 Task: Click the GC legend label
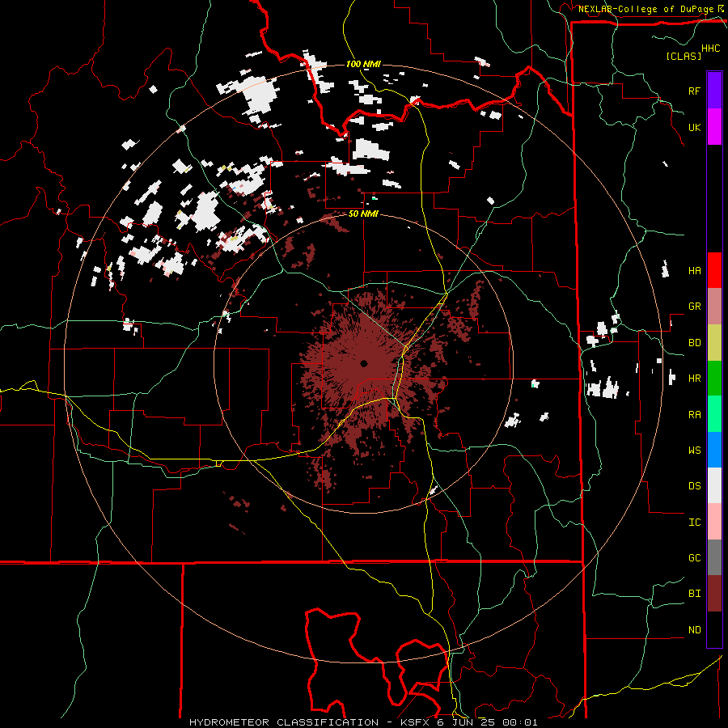tap(694, 558)
